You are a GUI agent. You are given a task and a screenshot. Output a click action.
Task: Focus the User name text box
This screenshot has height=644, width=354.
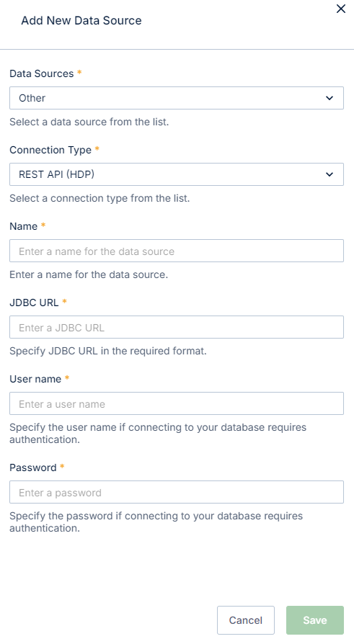click(177, 403)
